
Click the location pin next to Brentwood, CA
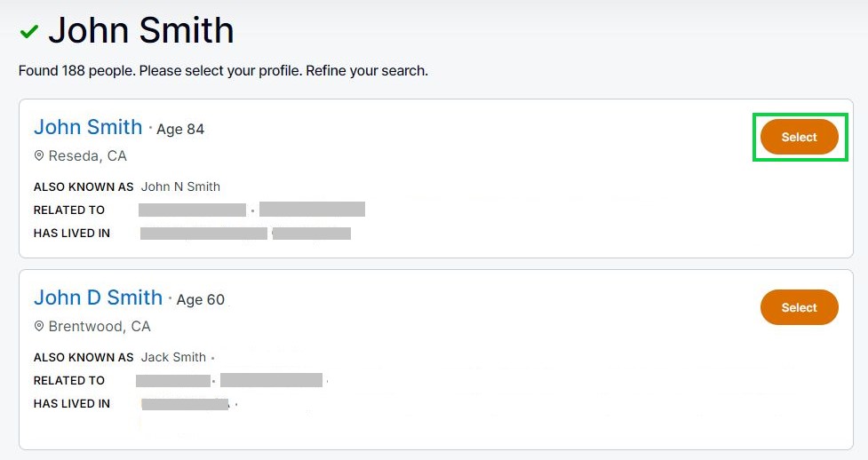39,327
